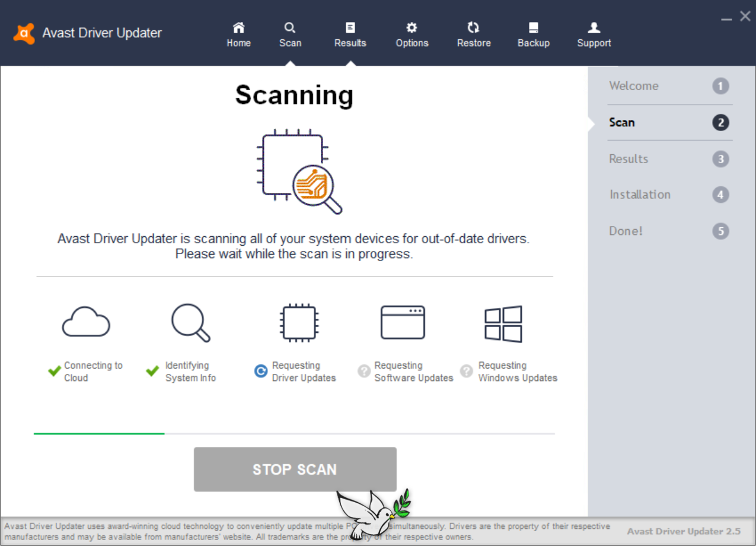Image resolution: width=756 pixels, height=546 pixels.
Task: Click the 'Identifying System Info' label
Action: (x=190, y=372)
